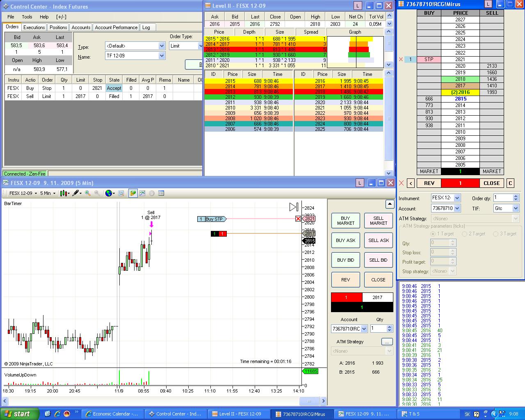The image size is (525, 420).
Task: Click the chart horizontal scrollbar thumb
Action: (309, 401)
